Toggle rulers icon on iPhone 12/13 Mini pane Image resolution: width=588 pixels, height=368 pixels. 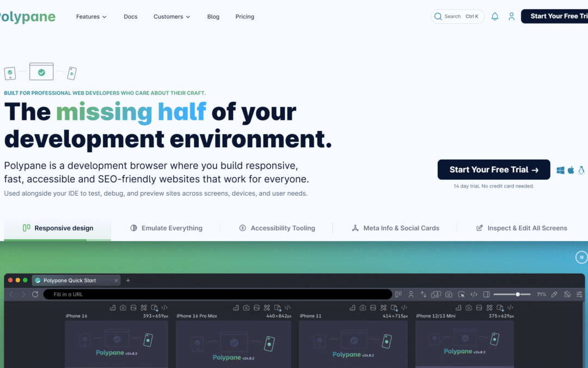click(x=458, y=307)
